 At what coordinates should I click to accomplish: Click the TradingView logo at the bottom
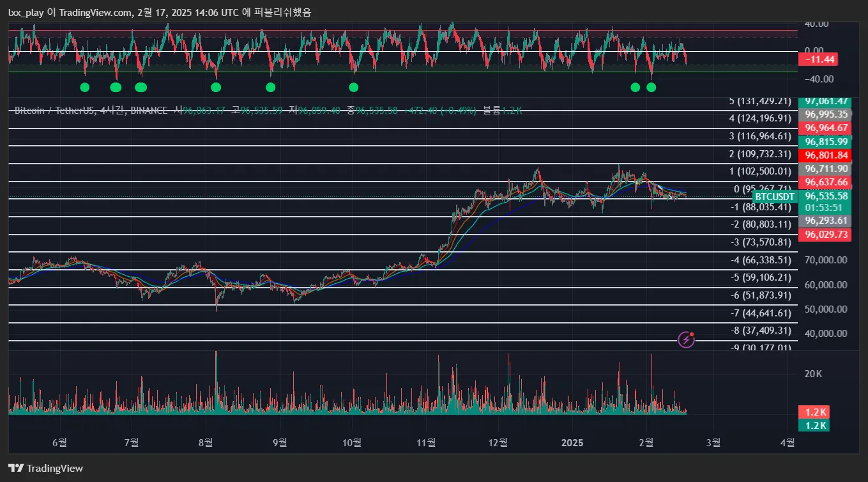pos(45,468)
